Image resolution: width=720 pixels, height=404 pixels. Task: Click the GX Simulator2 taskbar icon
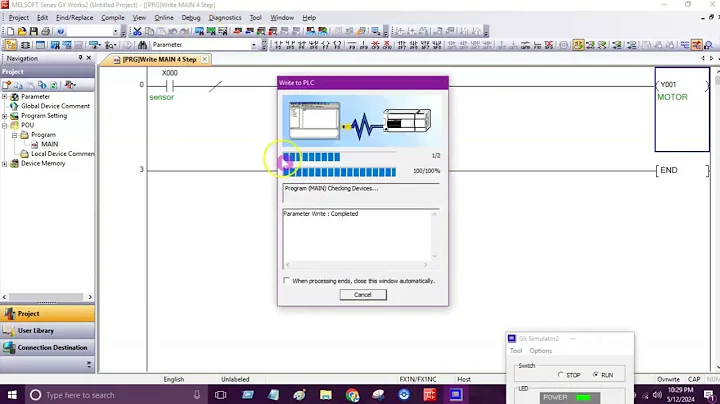coord(456,395)
